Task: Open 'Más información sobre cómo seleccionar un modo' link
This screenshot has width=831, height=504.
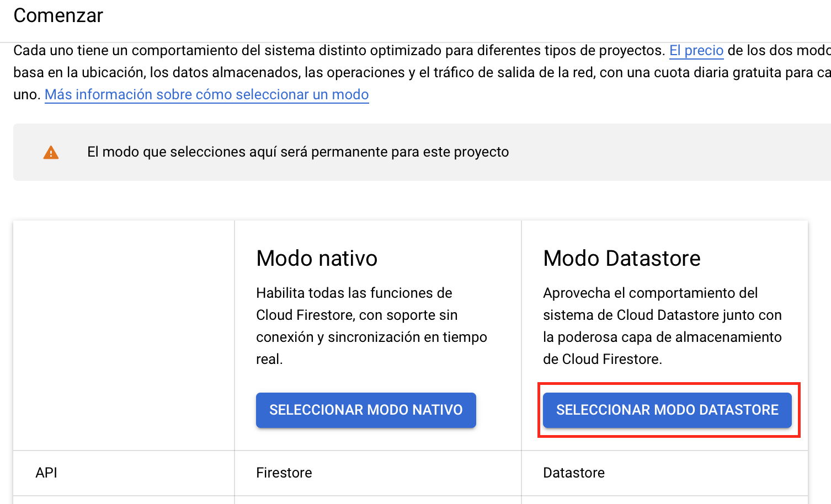Action: click(207, 94)
